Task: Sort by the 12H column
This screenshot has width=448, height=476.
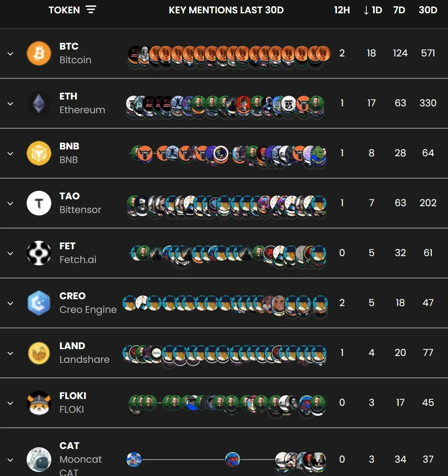Action: (342, 10)
